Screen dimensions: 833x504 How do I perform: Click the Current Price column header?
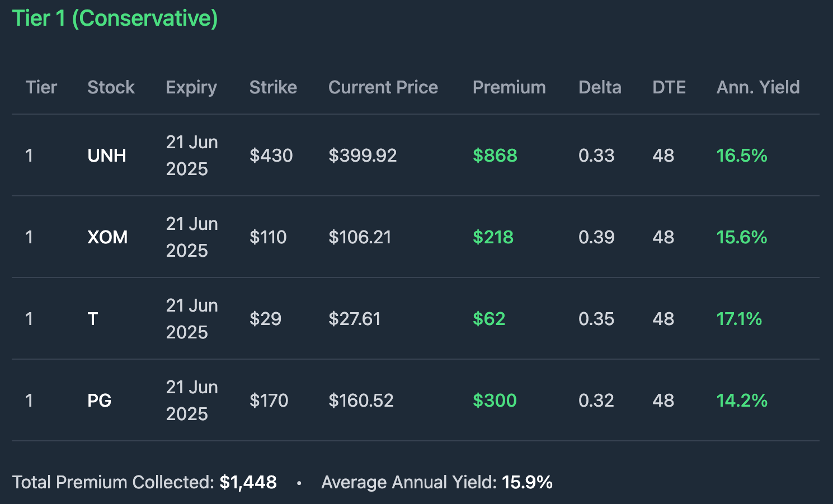coord(383,87)
